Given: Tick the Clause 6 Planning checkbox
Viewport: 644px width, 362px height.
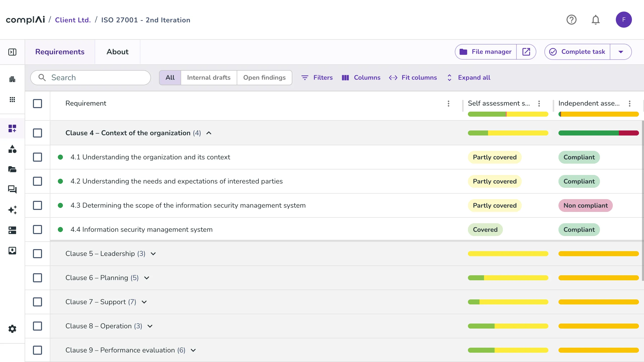Looking at the screenshot, I should [37, 278].
